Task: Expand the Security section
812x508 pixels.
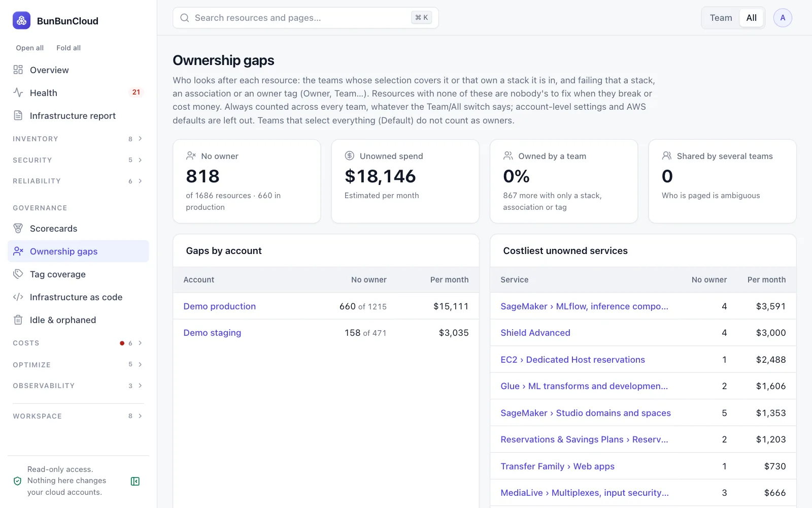Action: [78, 160]
